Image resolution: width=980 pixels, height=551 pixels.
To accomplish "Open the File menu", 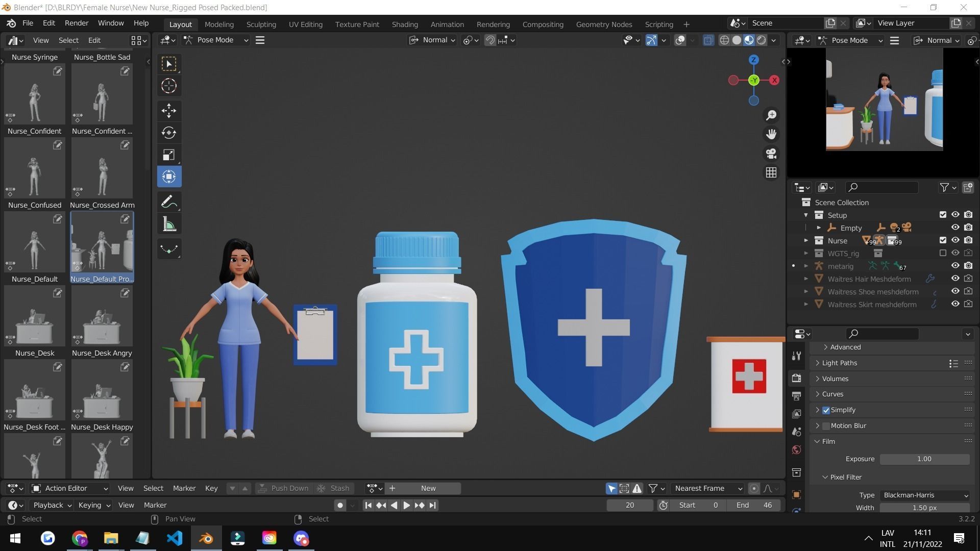I will coord(28,23).
